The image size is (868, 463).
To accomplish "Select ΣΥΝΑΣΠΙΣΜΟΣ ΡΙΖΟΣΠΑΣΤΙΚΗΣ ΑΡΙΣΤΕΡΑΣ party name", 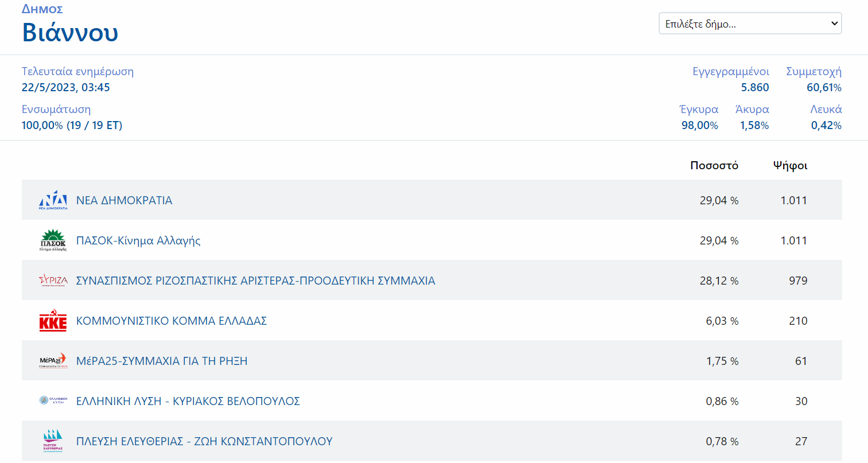I will click(x=255, y=281).
